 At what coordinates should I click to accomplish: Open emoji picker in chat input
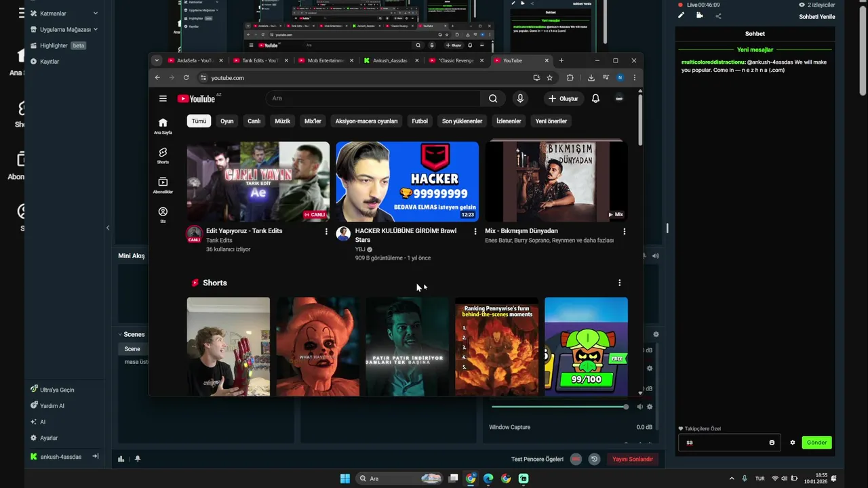click(772, 443)
